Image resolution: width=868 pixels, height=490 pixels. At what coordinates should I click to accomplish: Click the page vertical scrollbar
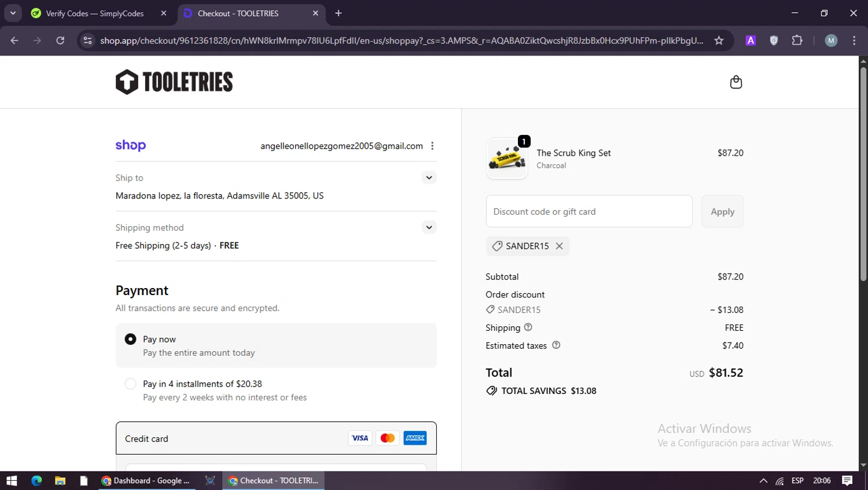(863, 174)
